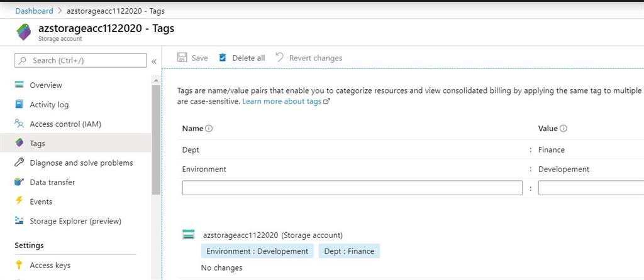Collapse the sidebar with double chevron
Viewport: 644px width, 280px height.
[154, 61]
